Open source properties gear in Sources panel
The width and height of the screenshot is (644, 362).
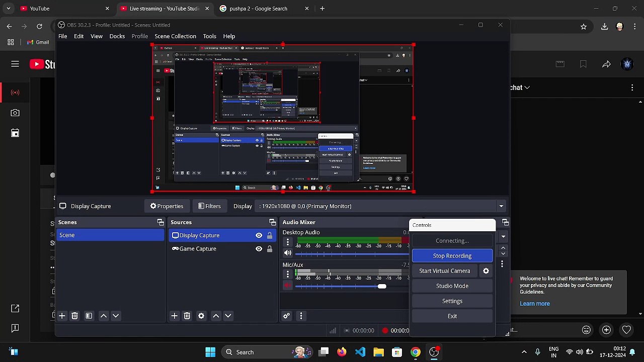(201, 316)
